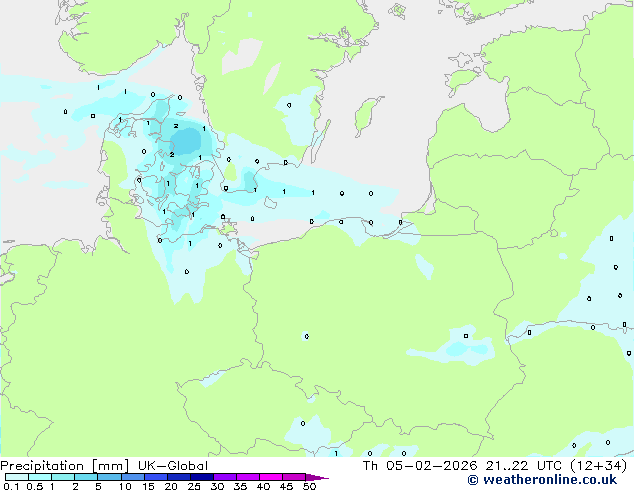Click the "10" legend scale label

point(125,486)
